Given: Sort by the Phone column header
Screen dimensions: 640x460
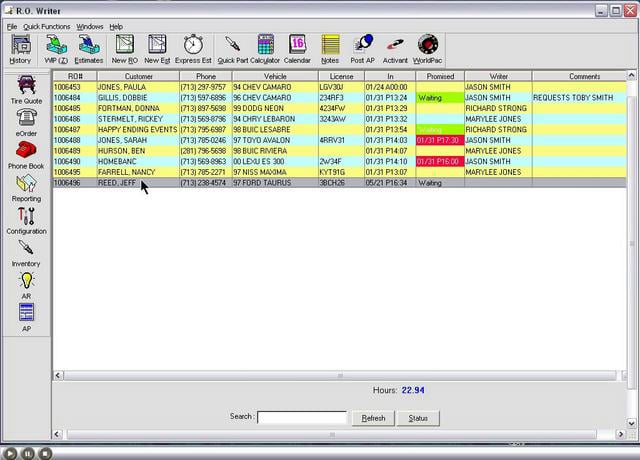Looking at the screenshot, I should 206,76.
